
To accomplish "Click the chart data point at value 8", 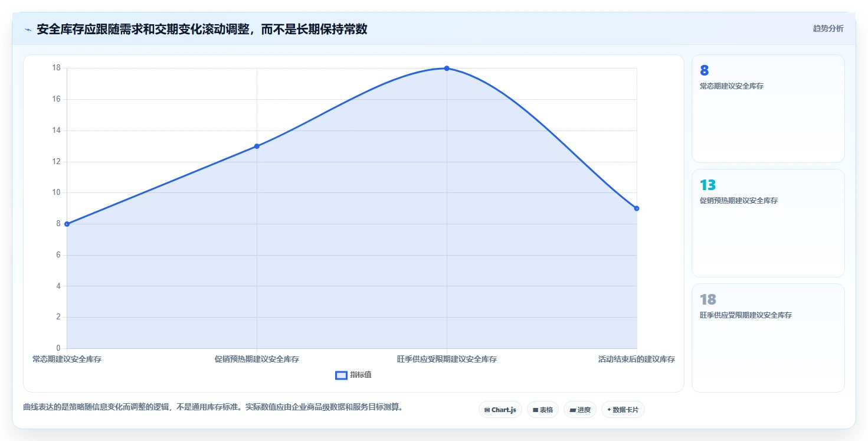I will pos(67,224).
